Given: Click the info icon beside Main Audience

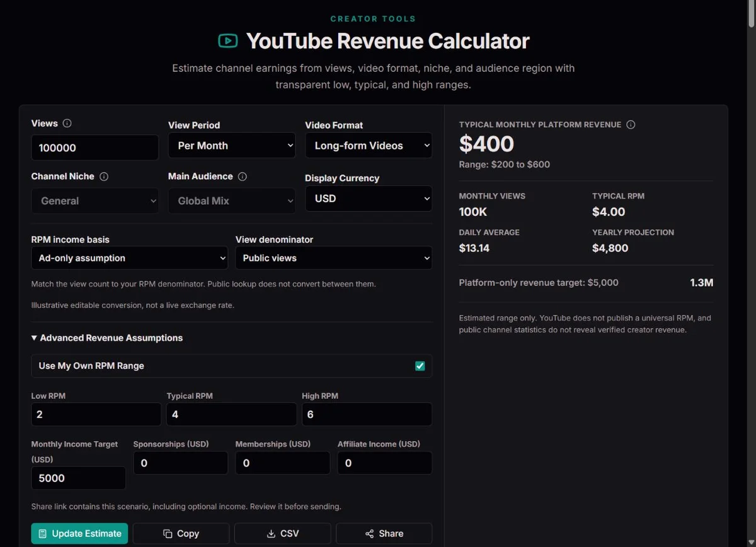Looking at the screenshot, I should pos(243,176).
